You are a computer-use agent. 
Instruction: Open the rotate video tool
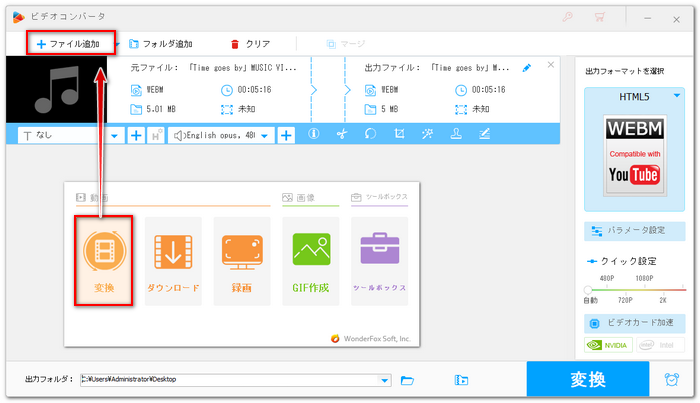(x=370, y=134)
